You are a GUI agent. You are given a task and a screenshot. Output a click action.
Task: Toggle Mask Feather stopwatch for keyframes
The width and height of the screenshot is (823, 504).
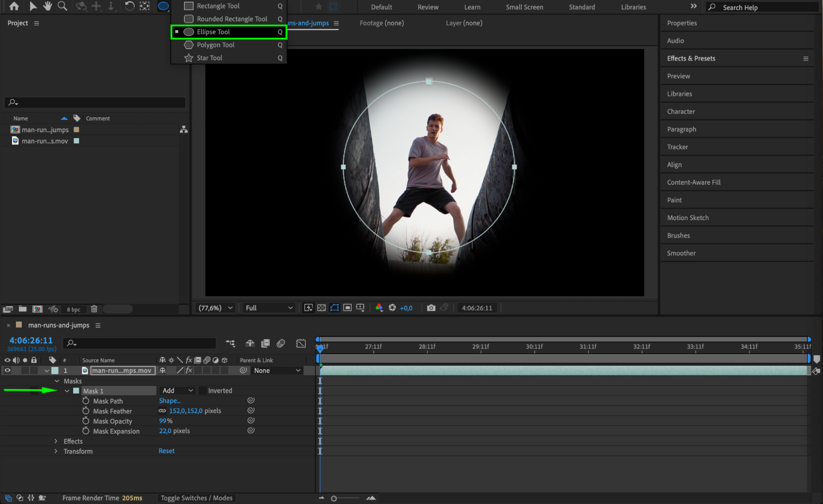point(86,411)
